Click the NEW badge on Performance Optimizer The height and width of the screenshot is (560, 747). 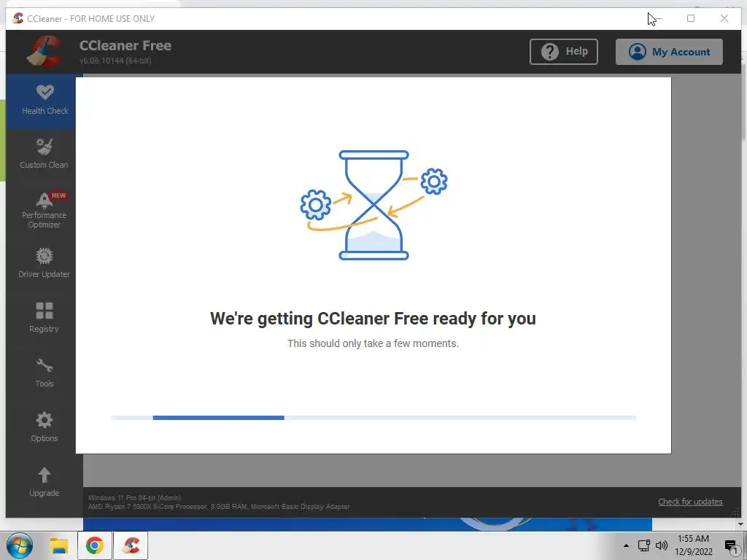click(x=58, y=195)
